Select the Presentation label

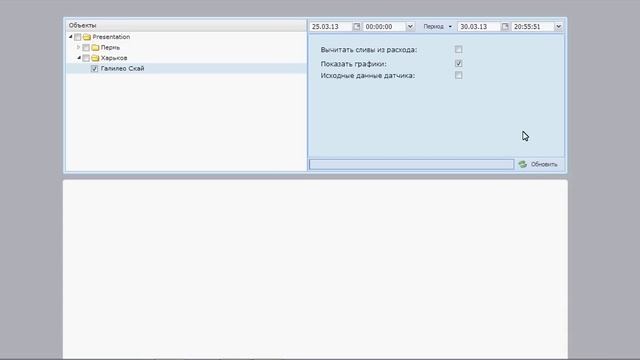(111, 37)
